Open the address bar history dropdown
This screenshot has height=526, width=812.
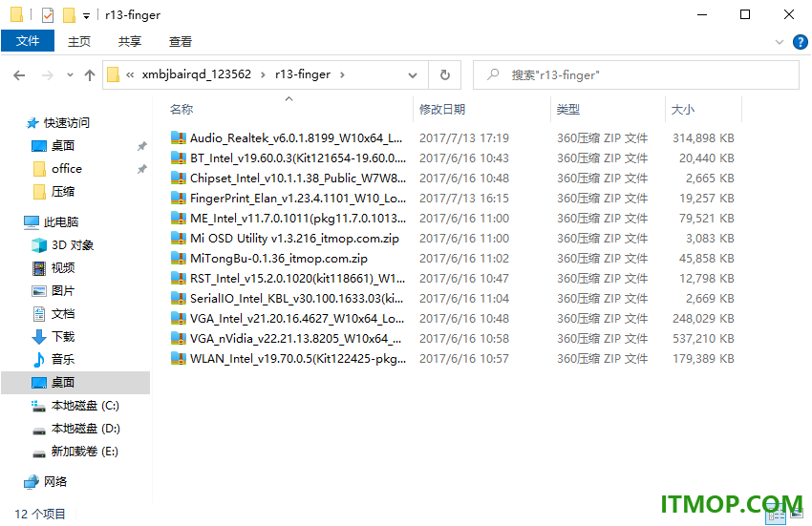pyautogui.click(x=413, y=75)
